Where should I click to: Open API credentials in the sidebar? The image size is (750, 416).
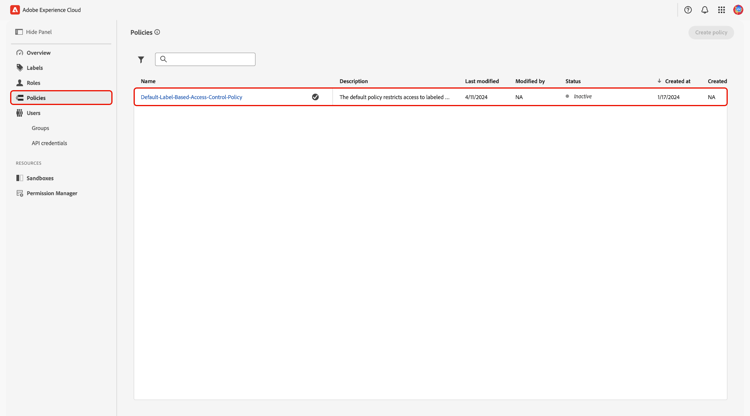(49, 143)
